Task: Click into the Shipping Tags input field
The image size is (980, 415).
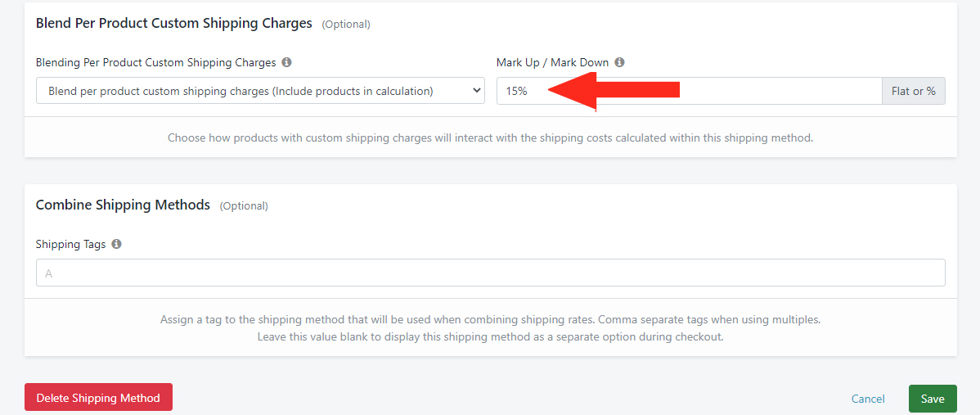Action: [x=491, y=273]
